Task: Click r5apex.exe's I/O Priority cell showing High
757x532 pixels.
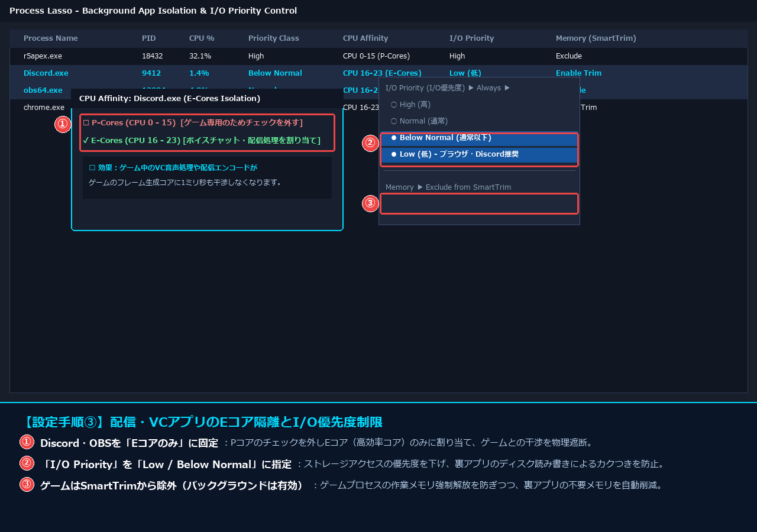Action: click(x=457, y=56)
